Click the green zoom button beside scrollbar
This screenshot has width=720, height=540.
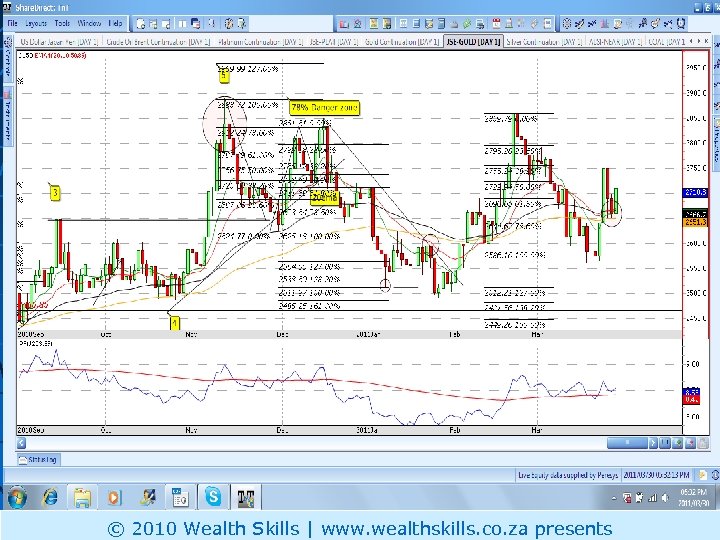click(678, 443)
